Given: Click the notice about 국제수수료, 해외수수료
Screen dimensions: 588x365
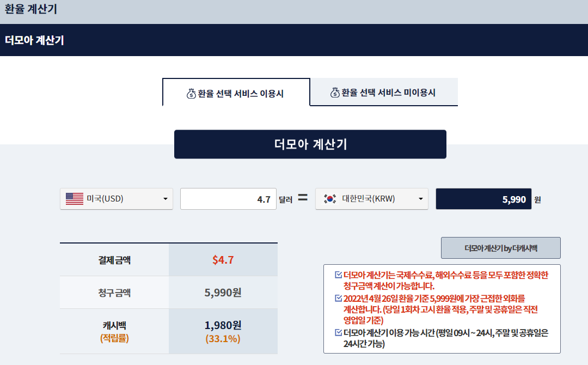Looking at the screenshot, I should pos(446,281).
